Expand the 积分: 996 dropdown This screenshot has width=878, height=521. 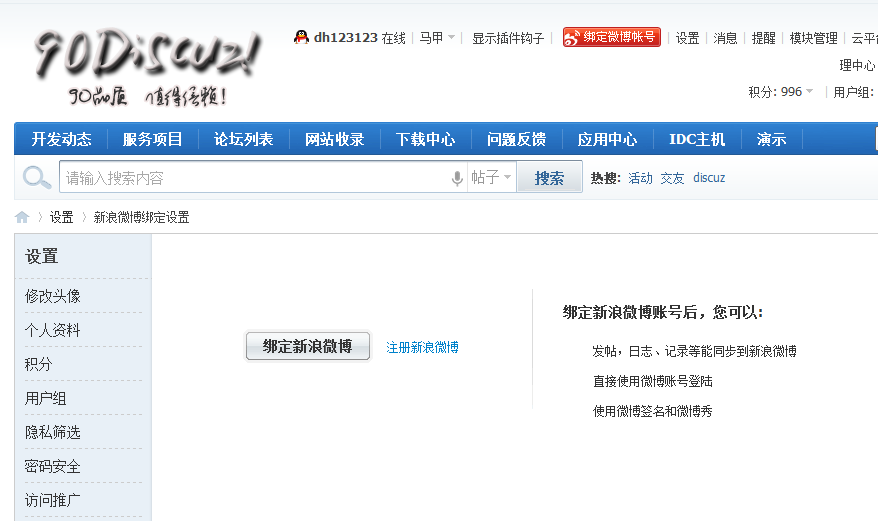point(781,91)
